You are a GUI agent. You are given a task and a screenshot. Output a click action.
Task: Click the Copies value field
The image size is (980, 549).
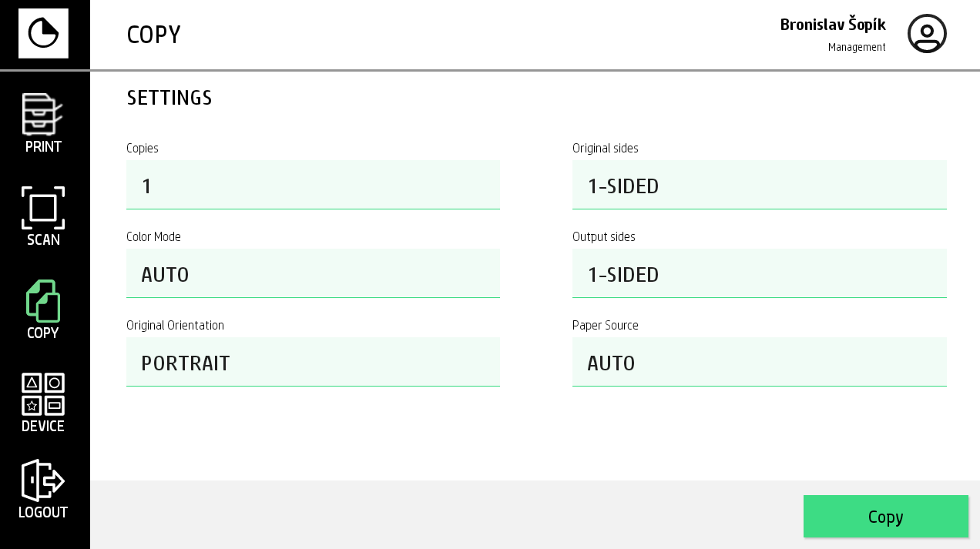point(313,185)
